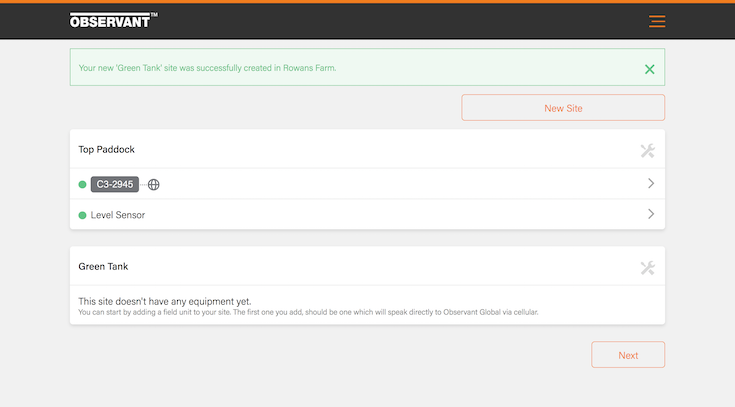
Task: Click the globe icon beside C3-2945
Action: [154, 184]
